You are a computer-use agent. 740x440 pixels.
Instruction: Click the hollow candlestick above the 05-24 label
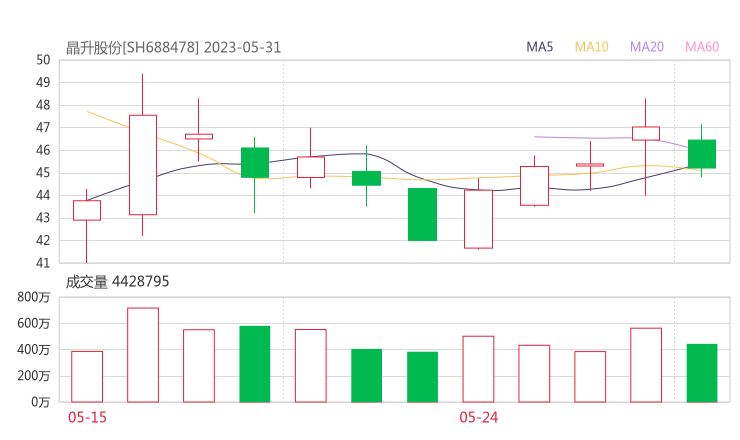(x=478, y=219)
